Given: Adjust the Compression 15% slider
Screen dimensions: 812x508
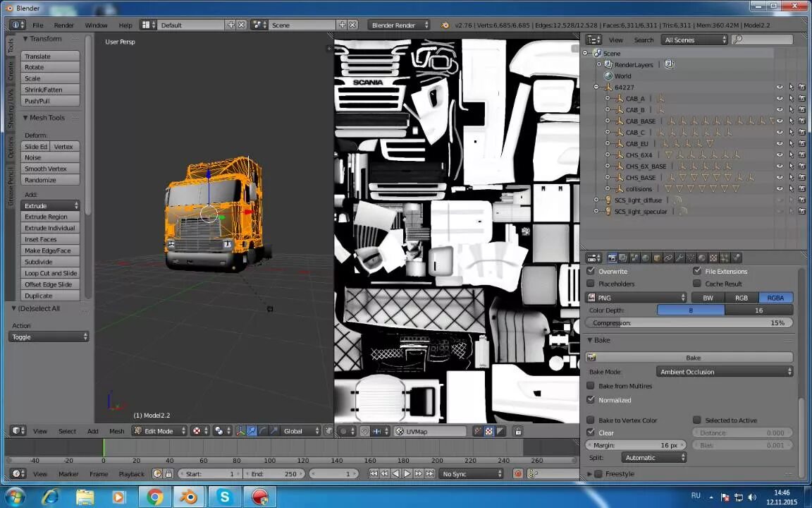Looking at the screenshot, I should [689, 322].
